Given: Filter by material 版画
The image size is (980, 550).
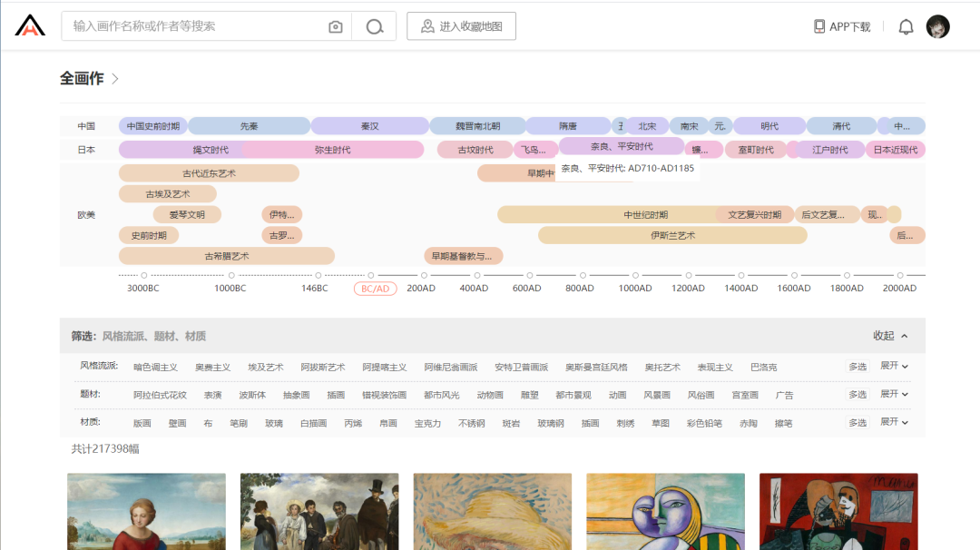Looking at the screenshot, I should [x=142, y=423].
